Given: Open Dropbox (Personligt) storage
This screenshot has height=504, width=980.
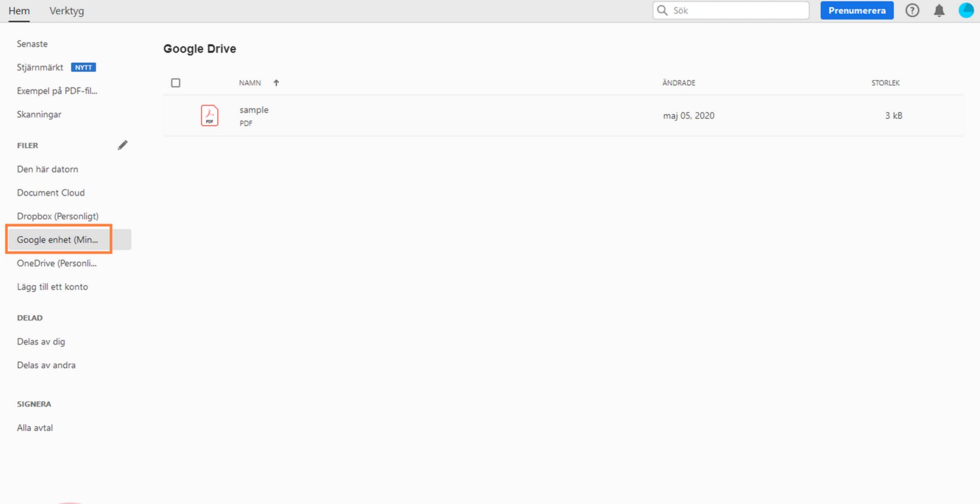Looking at the screenshot, I should coord(58,216).
